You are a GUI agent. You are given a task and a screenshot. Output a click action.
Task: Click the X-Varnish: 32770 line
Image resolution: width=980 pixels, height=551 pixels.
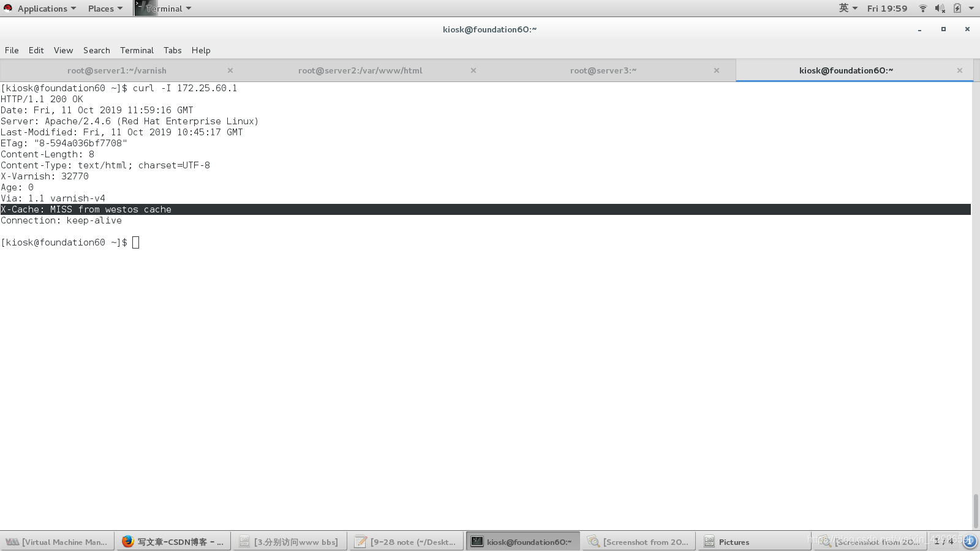pos(45,176)
